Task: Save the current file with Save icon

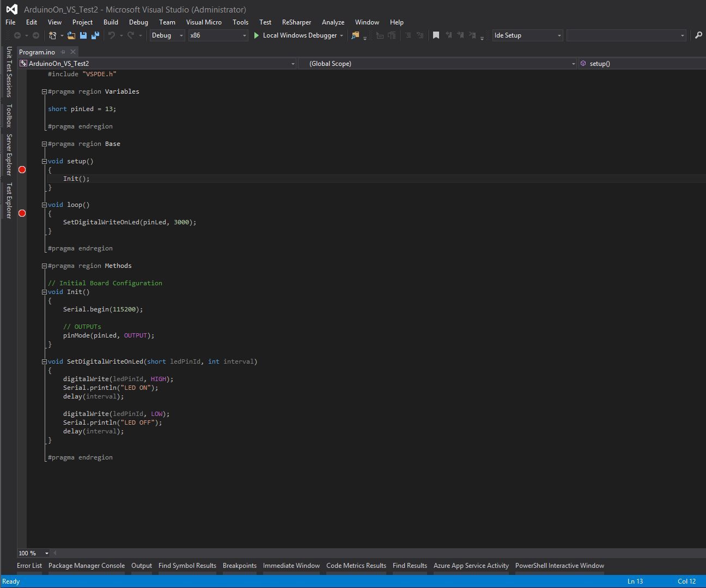Action: click(83, 35)
